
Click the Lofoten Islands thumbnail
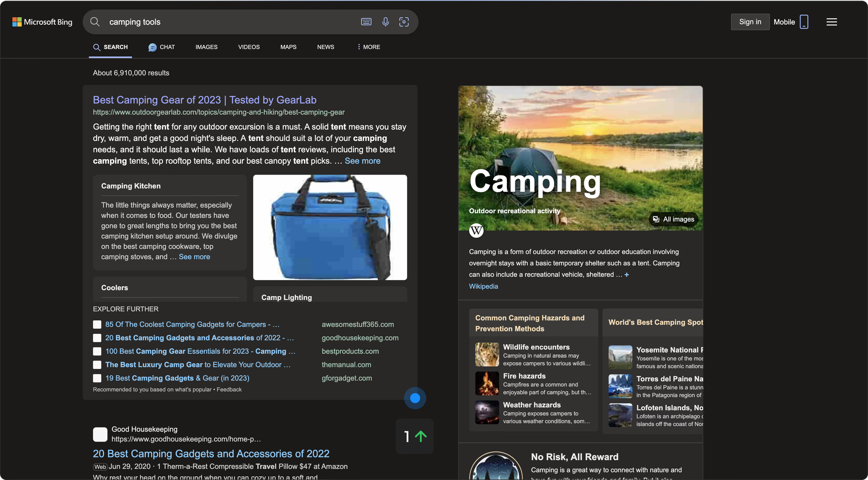(620, 415)
